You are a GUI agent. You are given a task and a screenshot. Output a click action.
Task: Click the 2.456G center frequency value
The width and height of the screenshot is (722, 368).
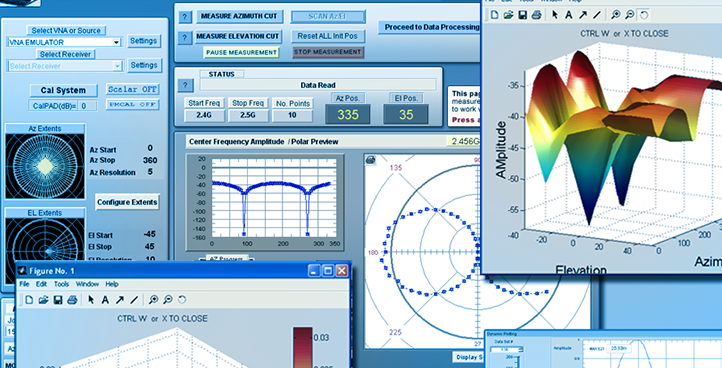coord(463,141)
